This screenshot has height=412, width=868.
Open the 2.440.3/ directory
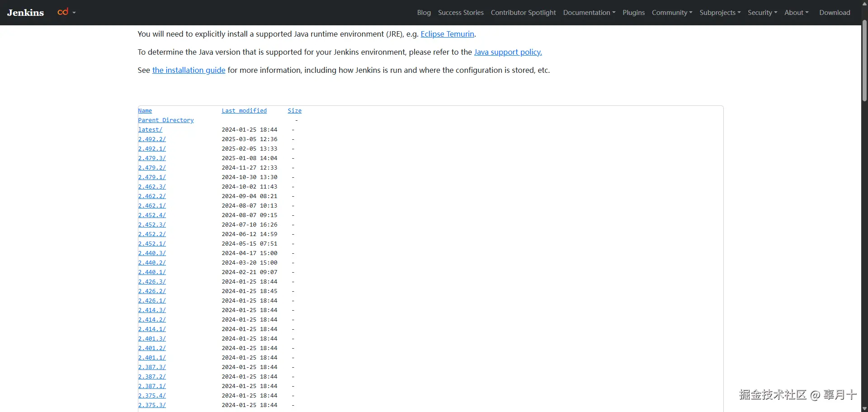click(x=152, y=253)
